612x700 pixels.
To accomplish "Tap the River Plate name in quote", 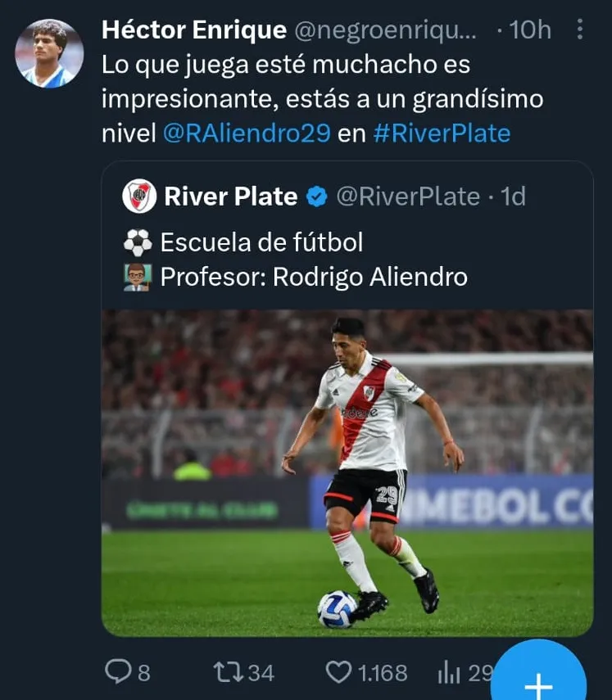I will 230,196.
